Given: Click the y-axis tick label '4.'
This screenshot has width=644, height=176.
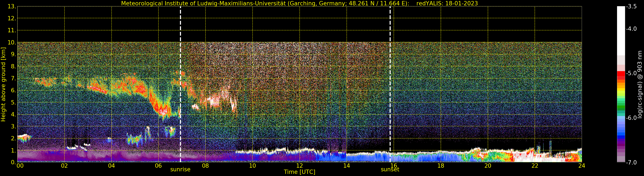Looking at the screenshot, I should [13, 114].
